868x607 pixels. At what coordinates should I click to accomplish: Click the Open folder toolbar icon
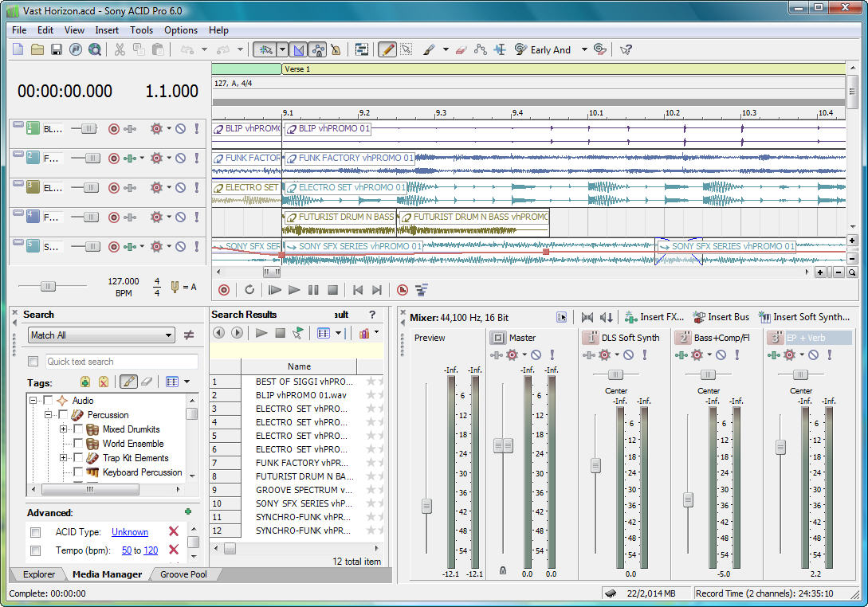tap(37, 50)
